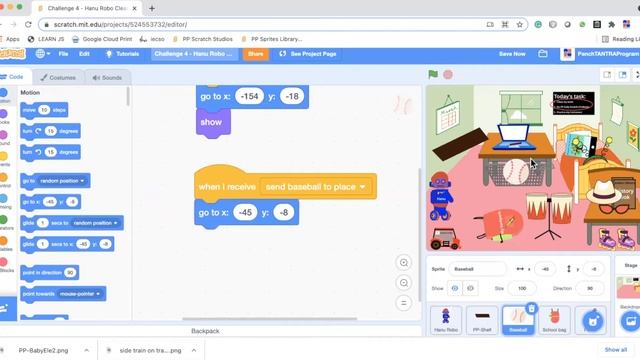Open 'glide to random position' dropdown
This screenshot has height=360, width=640.
pos(116,223)
